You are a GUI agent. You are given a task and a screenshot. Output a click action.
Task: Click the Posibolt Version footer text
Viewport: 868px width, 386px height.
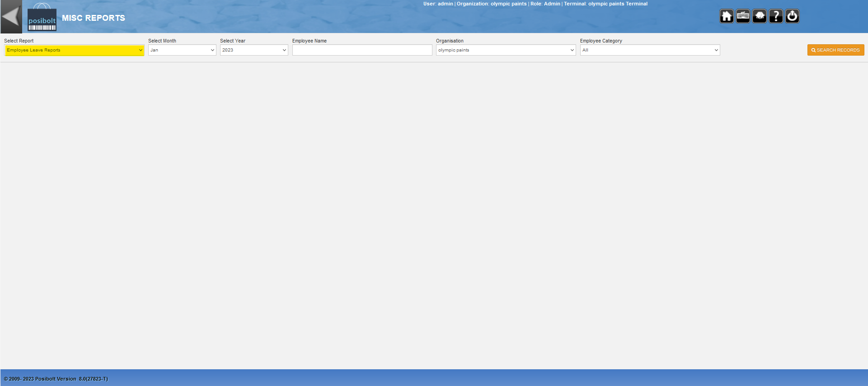(56, 379)
